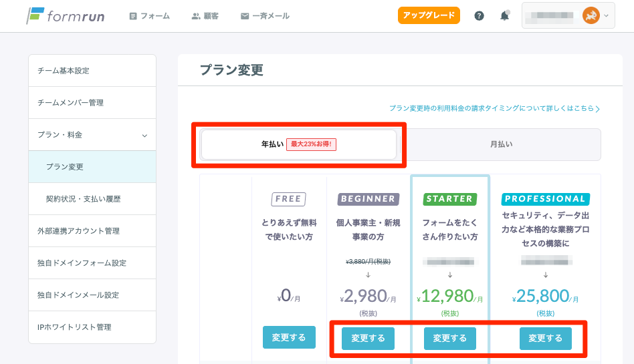
Task: Open the 一斉メール navigation item
Action: (x=265, y=16)
